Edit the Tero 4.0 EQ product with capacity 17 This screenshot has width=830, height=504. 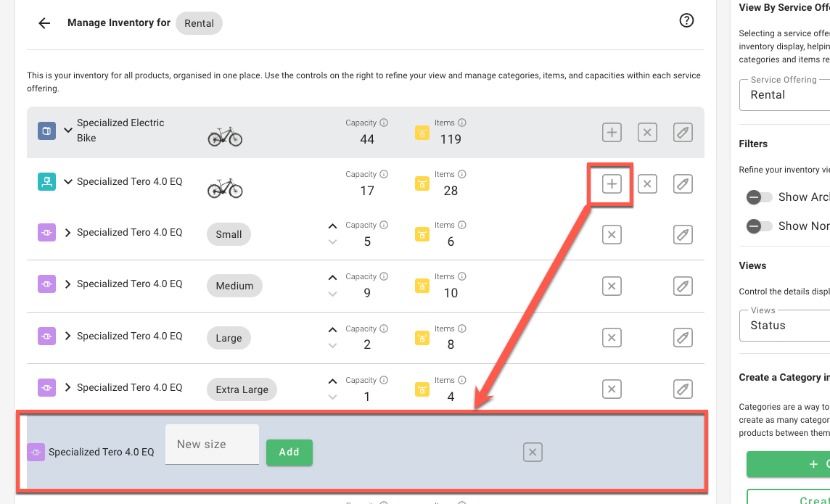coord(683,184)
